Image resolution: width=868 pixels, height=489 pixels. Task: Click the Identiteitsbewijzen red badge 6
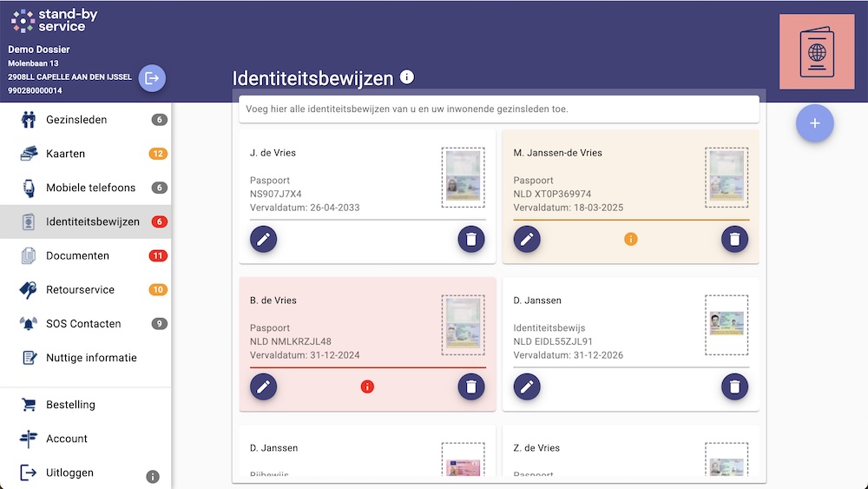point(160,221)
